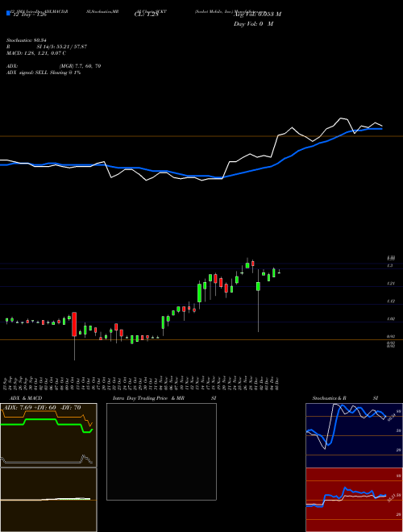The height and width of the screenshot is (532, 403).
Task: Open the empty intraday trading price panel
Action: click(161, 451)
